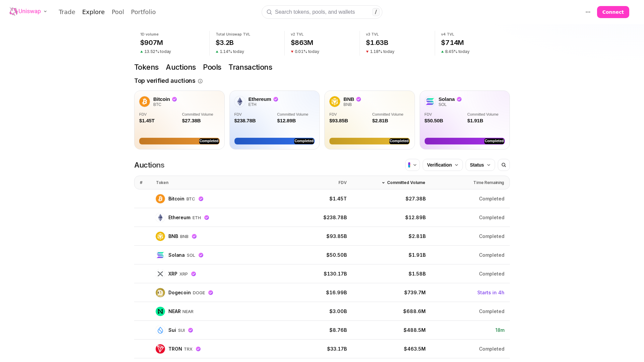Click the Solana coin icon in the table row
This screenshot has height=362, width=644.
click(160, 255)
